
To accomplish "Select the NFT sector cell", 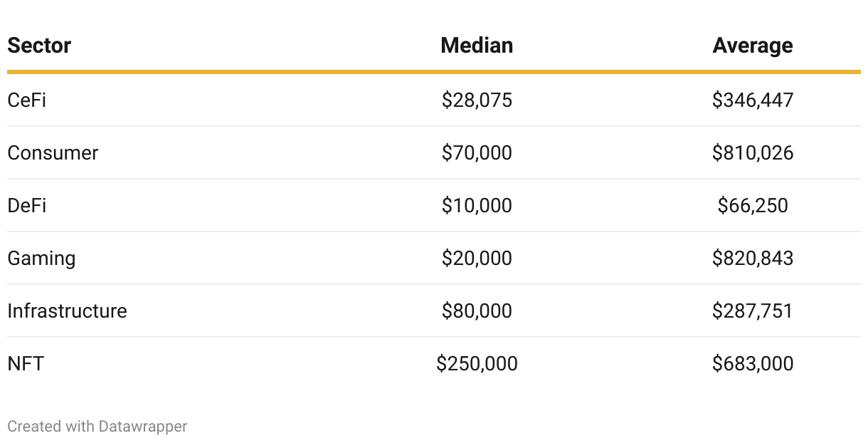I will pos(26,364).
